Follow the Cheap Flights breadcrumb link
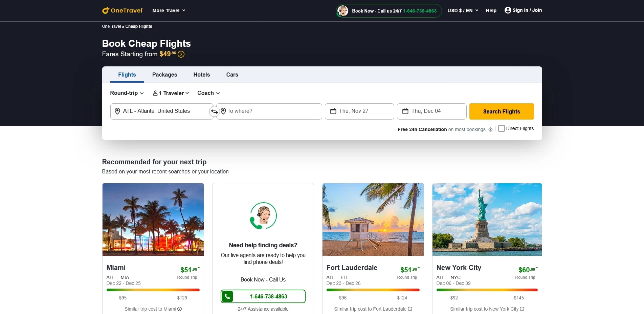 click(x=138, y=26)
